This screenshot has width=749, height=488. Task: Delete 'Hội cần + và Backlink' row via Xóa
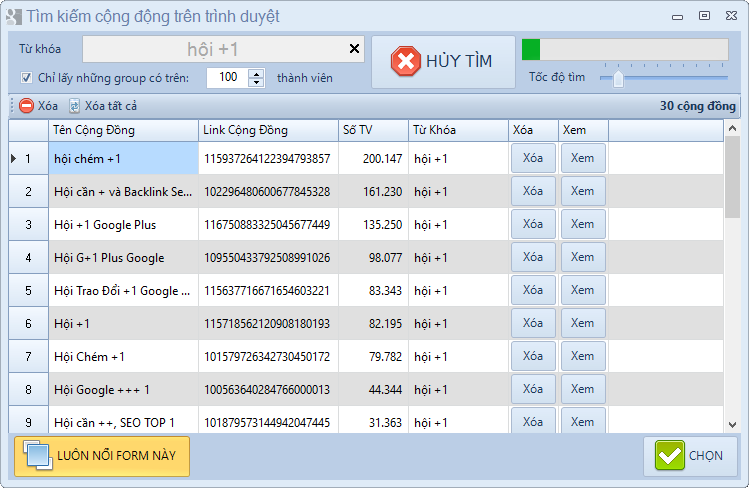click(x=533, y=191)
